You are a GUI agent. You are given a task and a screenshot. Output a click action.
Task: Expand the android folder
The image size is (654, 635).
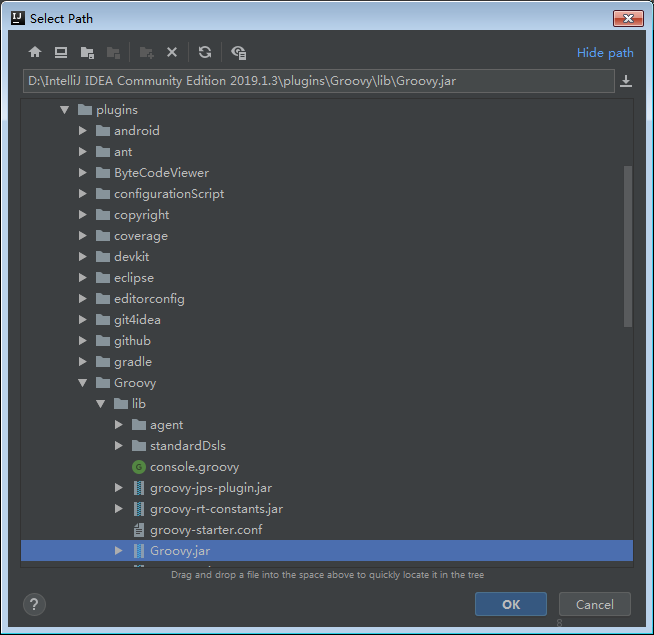[x=83, y=131]
